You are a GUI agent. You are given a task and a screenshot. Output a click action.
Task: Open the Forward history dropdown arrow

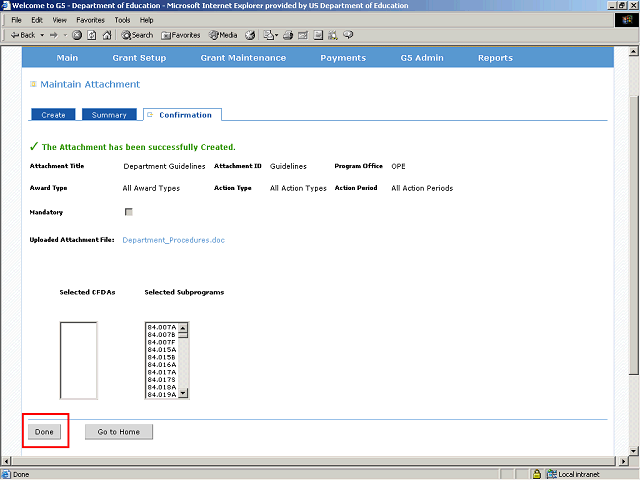tap(65, 35)
